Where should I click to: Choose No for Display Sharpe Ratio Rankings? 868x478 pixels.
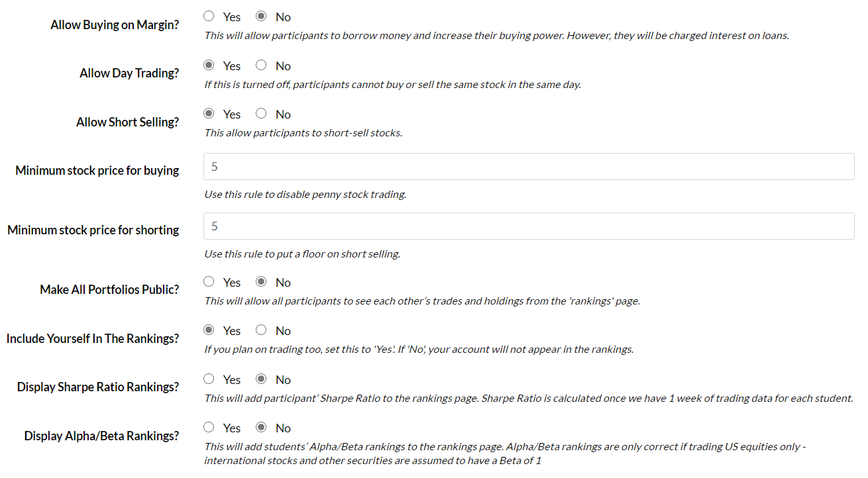click(261, 379)
